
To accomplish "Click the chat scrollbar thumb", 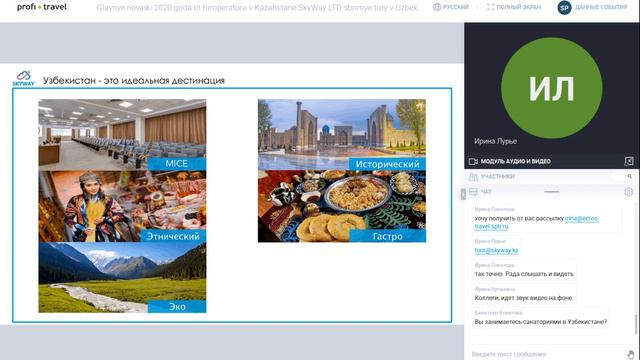I will click(636, 324).
